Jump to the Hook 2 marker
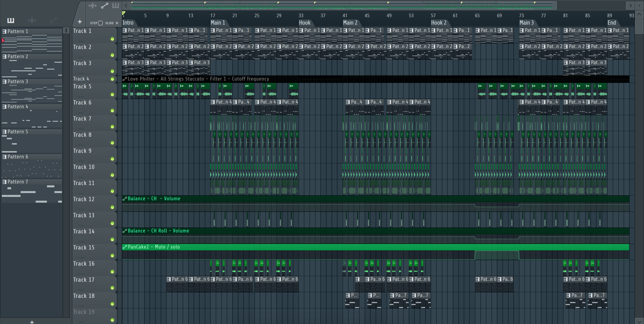Viewport: 644px width, 324px height. tap(439, 23)
